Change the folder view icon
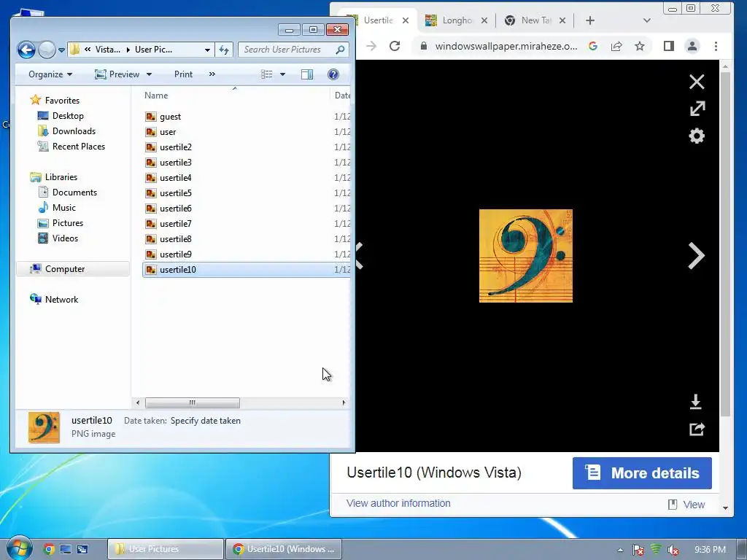The height and width of the screenshot is (560, 747). [x=267, y=74]
